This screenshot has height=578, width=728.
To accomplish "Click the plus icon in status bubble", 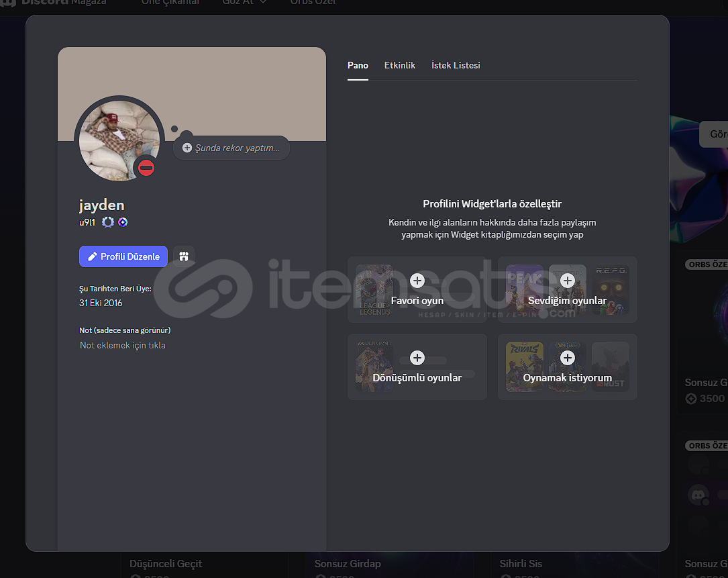I will click(x=187, y=148).
